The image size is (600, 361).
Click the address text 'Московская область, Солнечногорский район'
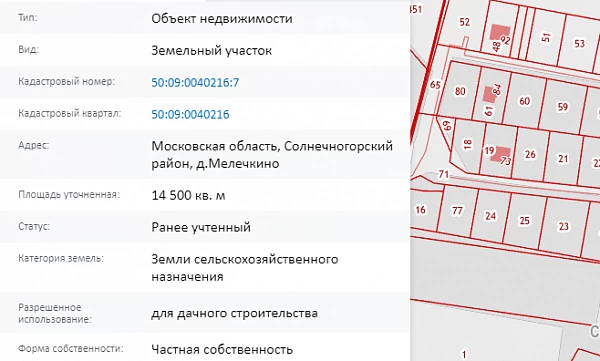[x=272, y=155]
